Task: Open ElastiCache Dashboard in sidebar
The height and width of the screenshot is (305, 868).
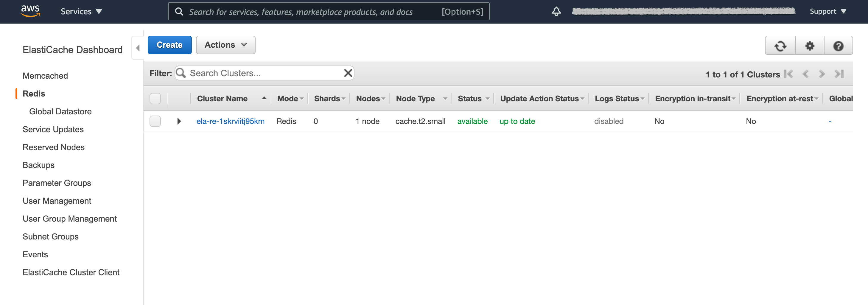Action: coord(72,50)
